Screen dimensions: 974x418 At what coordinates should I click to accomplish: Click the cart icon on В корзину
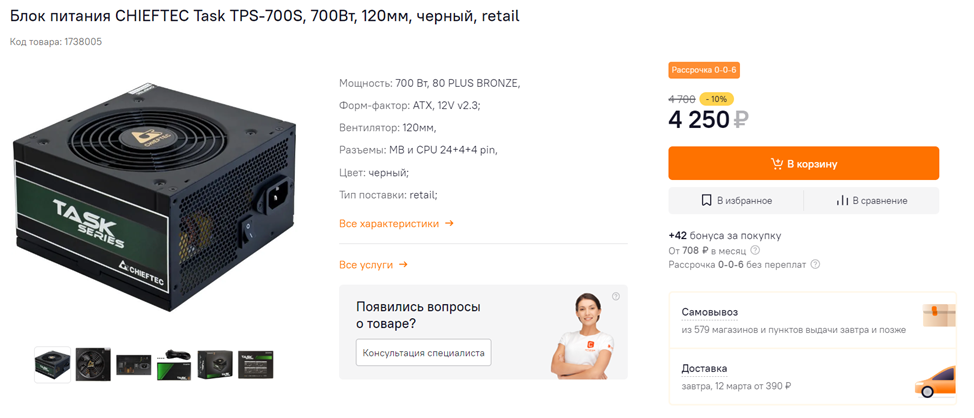point(776,164)
